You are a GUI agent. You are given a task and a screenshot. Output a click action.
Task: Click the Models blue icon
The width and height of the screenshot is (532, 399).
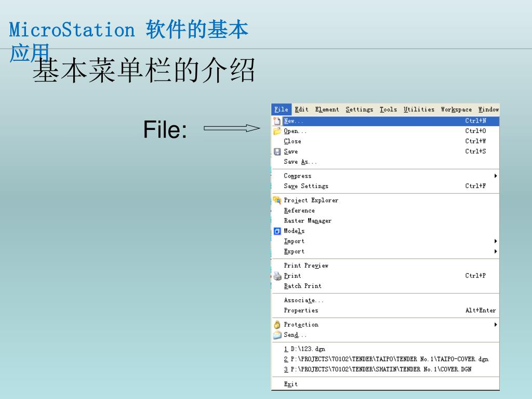[277, 231]
